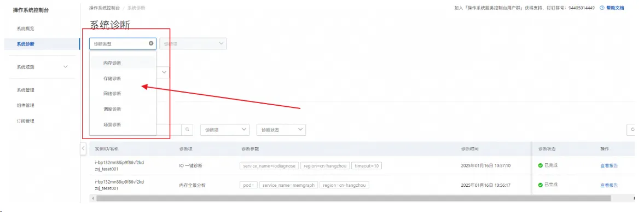Open 系统概览 in the sidebar
Viewport: 644px width, 212px height.
(26, 28)
